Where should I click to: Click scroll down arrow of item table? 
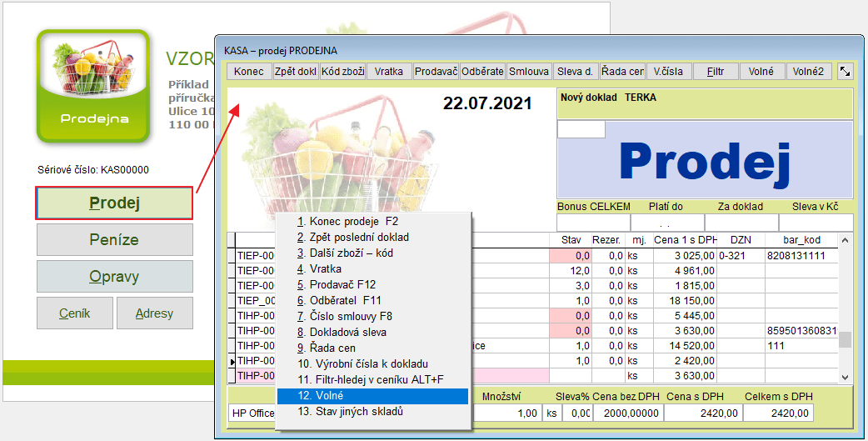pos(845,378)
